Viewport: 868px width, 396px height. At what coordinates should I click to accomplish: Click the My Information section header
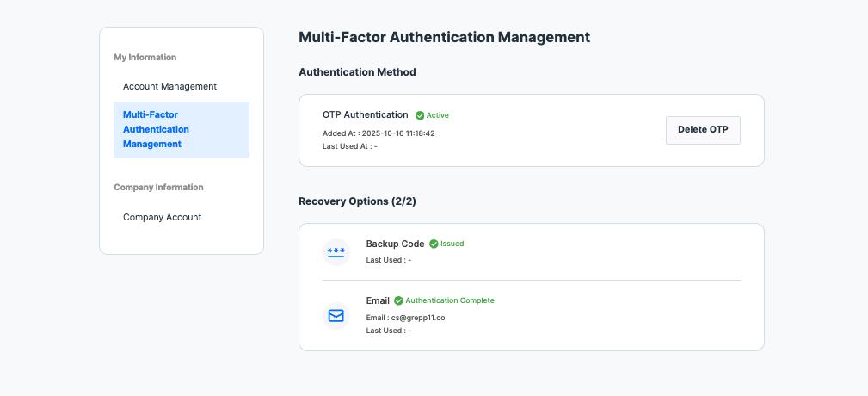click(x=145, y=58)
